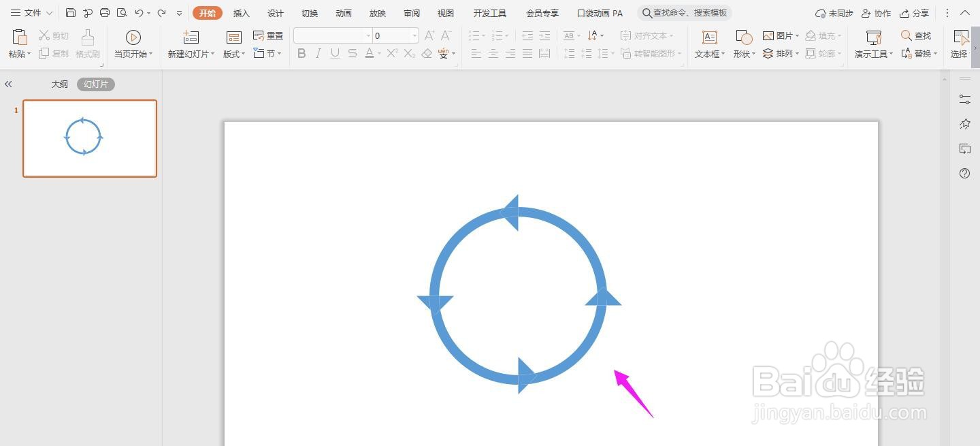Expand the font name combo box
The image size is (980, 446).
[368, 35]
